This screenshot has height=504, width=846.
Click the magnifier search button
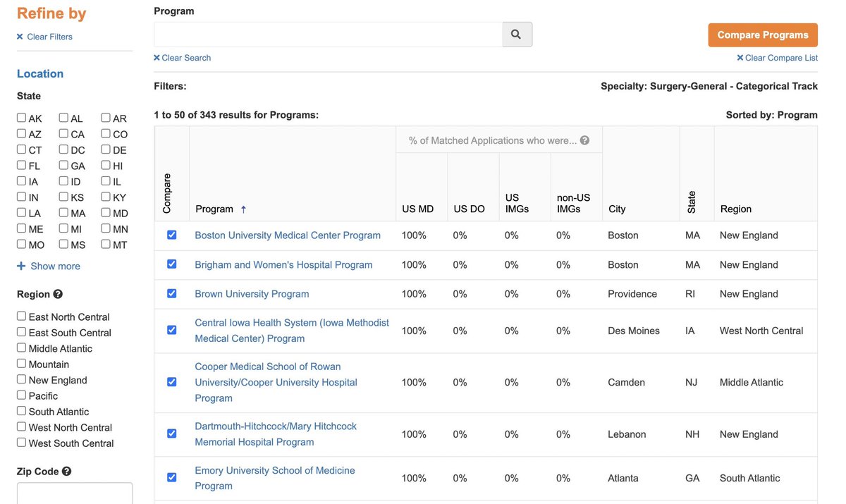pos(517,35)
